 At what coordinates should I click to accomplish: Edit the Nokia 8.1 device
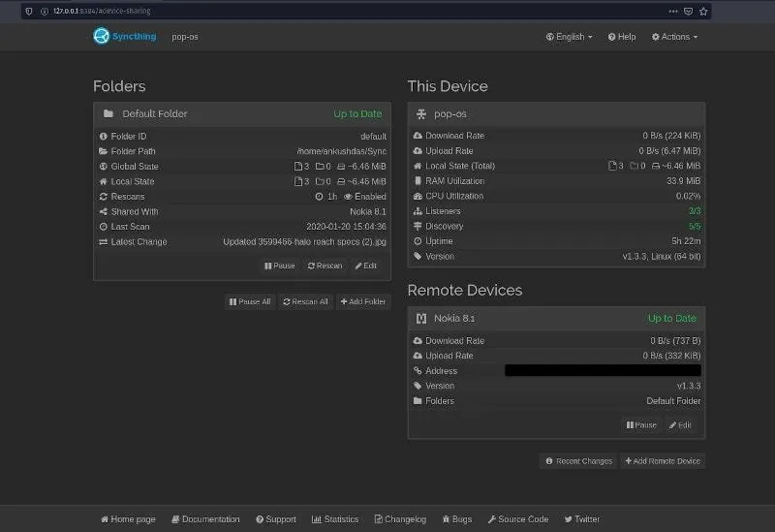[680, 424]
